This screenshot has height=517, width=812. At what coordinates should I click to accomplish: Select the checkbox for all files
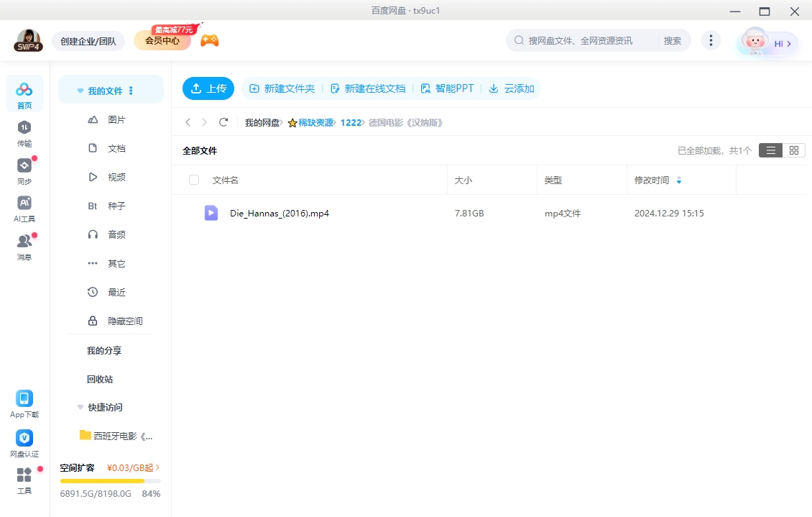pyautogui.click(x=194, y=180)
